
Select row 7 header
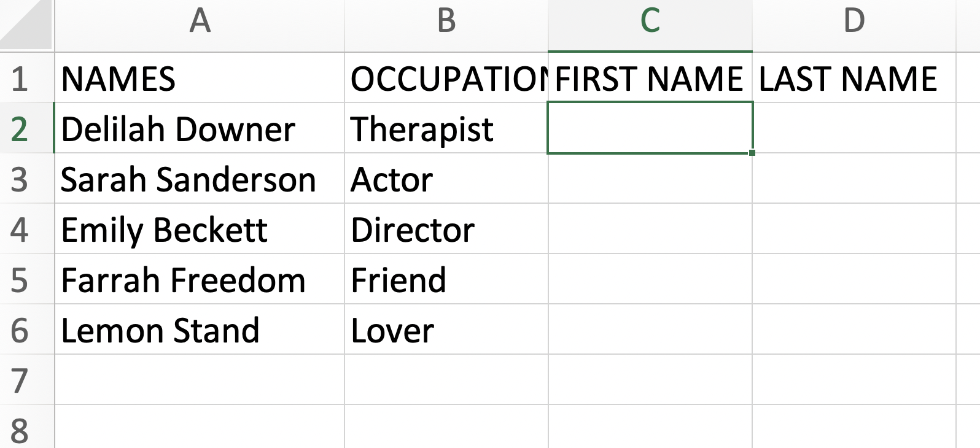[26, 380]
